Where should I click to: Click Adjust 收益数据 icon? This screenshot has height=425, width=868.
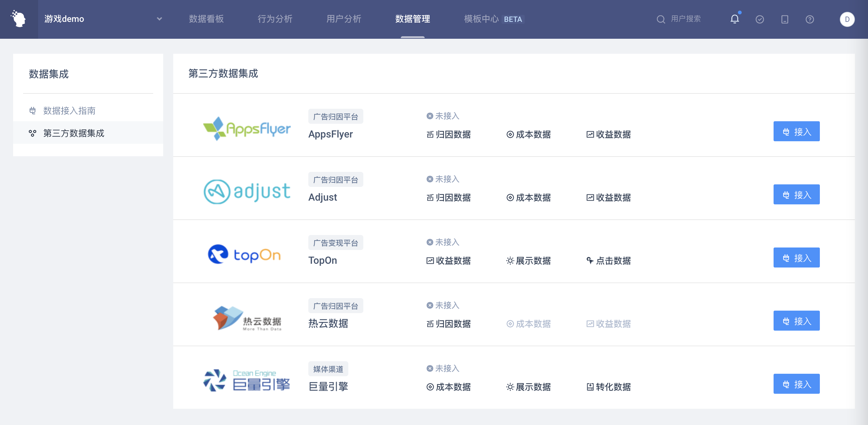[590, 198]
